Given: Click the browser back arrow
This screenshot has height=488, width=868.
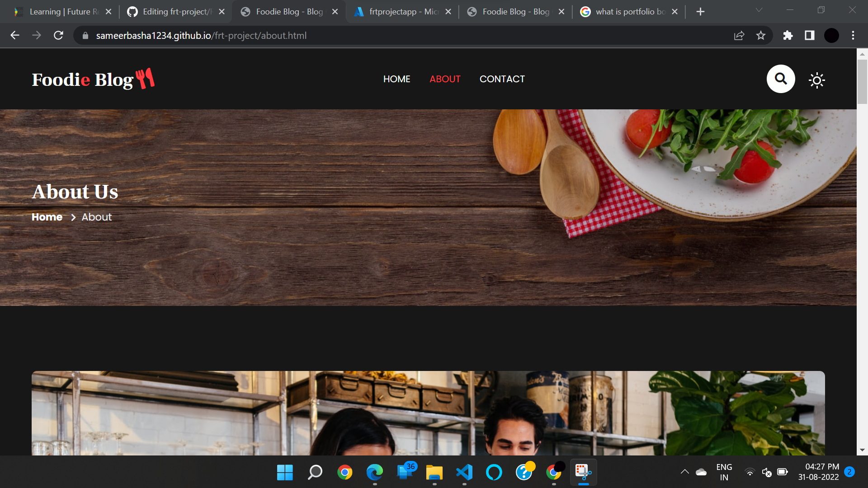Looking at the screenshot, I should [x=15, y=35].
